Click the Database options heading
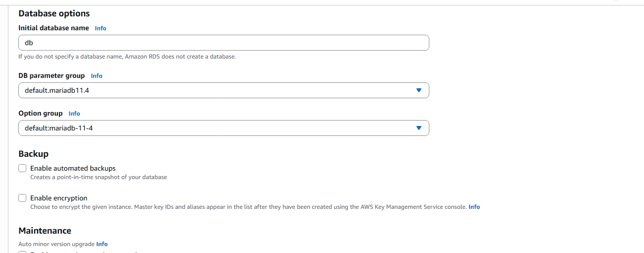The image size is (644, 253). click(54, 13)
